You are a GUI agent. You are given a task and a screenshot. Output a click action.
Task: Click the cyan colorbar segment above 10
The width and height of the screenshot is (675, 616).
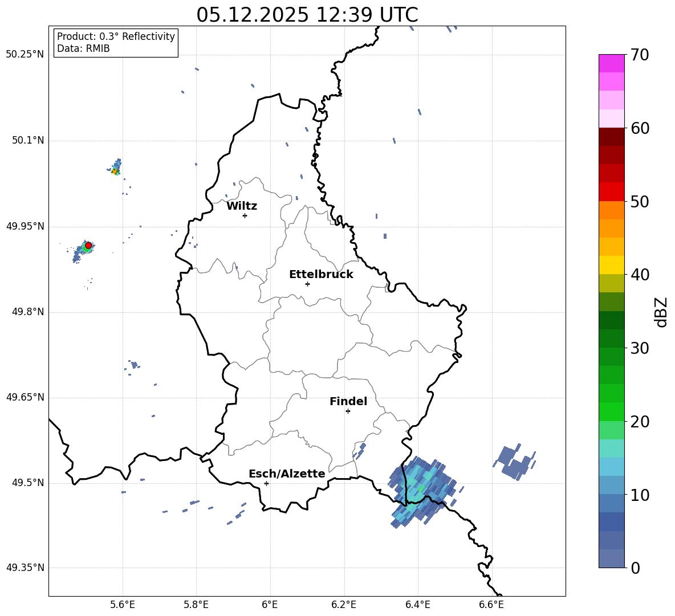[611, 467]
